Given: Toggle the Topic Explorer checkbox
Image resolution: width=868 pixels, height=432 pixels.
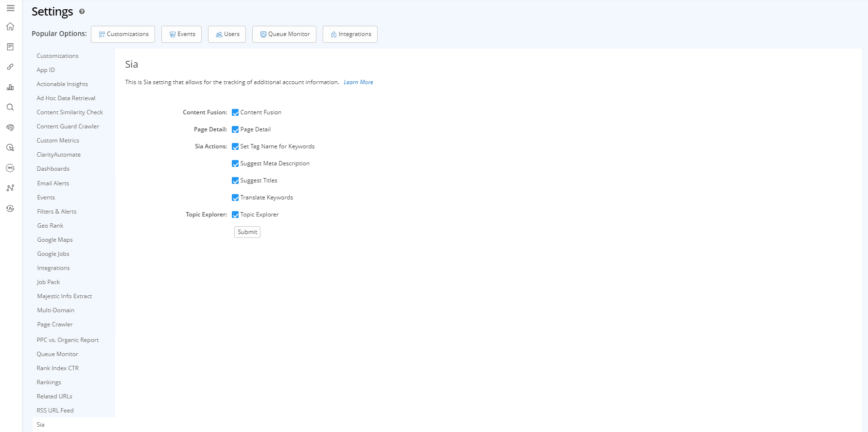Looking at the screenshot, I should (235, 215).
